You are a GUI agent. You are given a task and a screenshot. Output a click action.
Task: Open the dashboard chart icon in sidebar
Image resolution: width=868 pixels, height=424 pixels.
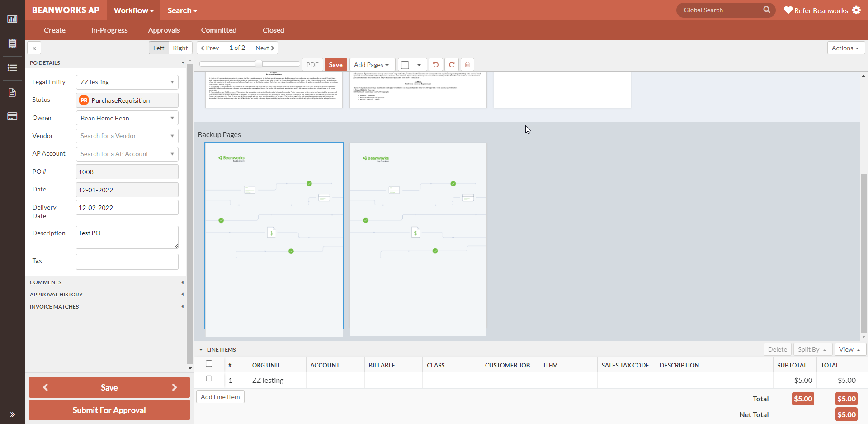pyautogui.click(x=12, y=19)
